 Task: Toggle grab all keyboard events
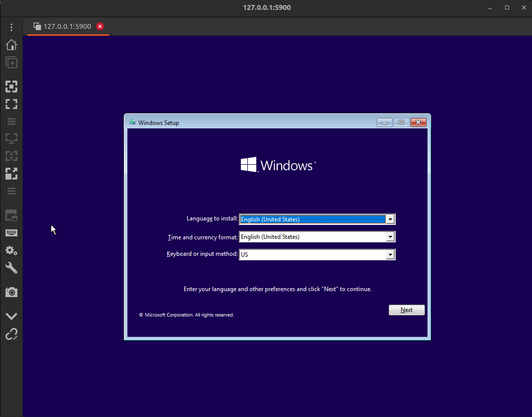tap(11, 233)
